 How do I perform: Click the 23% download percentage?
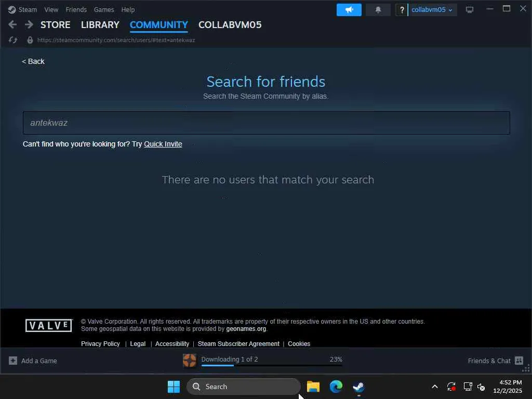tap(336, 359)
